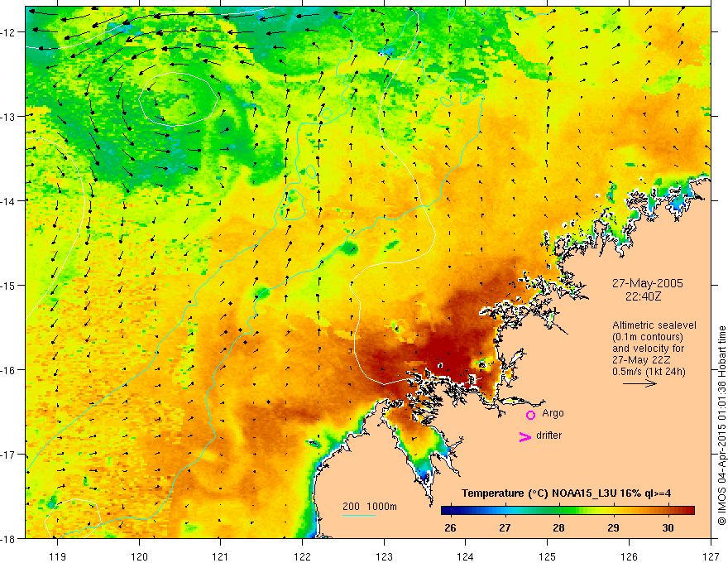Click the 'Altimetric sealevel' label

tap(654, 325)
